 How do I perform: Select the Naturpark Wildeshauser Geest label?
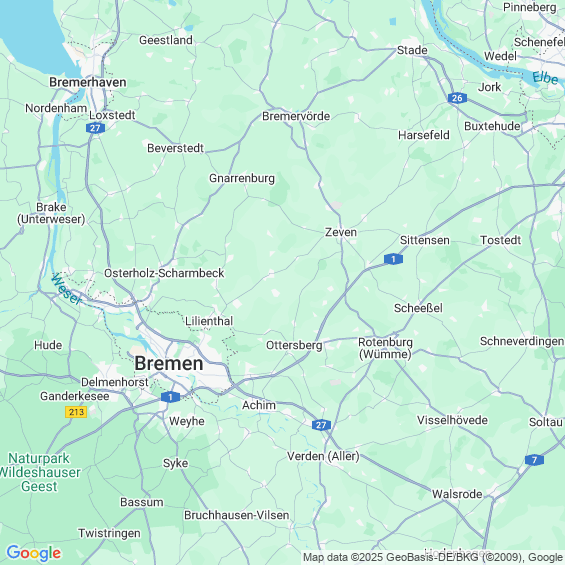[39, 472]
